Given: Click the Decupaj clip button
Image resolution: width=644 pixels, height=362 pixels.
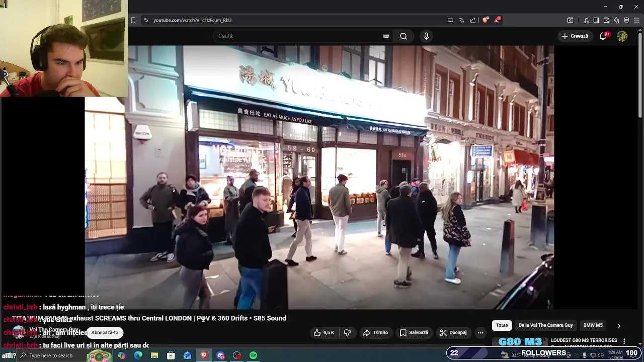Looking at the screenshot, I should (x=453, y=333).
